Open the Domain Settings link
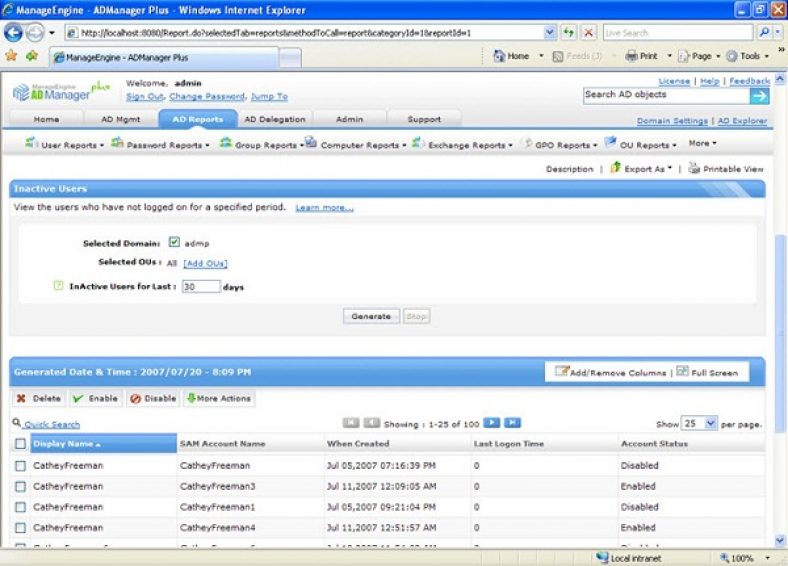This screenshot has height=566, width=788. click(672, 121)
